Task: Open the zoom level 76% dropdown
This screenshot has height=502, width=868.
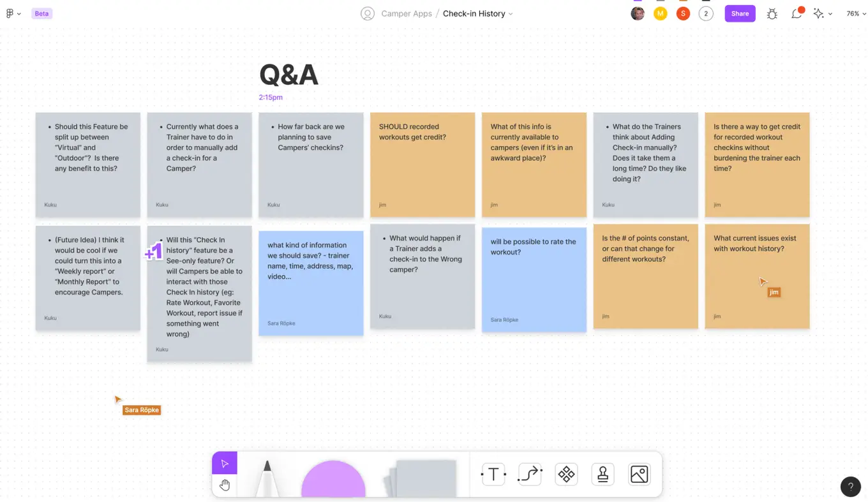Action: (855, 13)
